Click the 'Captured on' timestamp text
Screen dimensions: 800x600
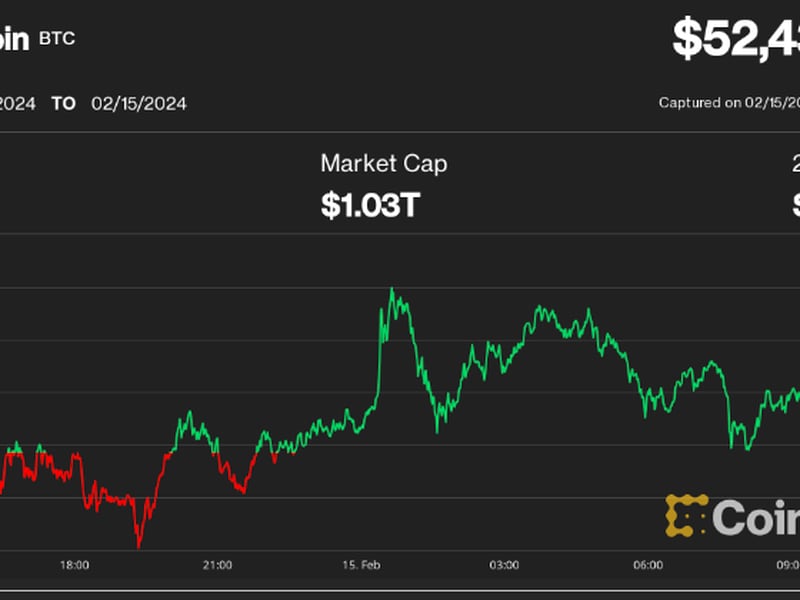(728, 103)
